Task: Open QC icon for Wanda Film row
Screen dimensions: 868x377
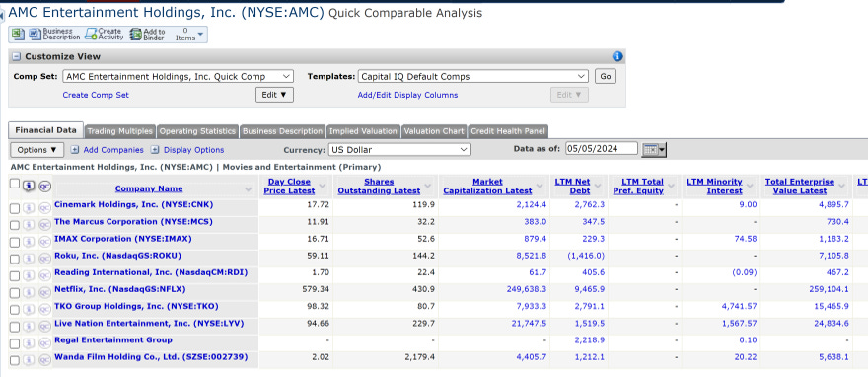Action: pos(44,360)
